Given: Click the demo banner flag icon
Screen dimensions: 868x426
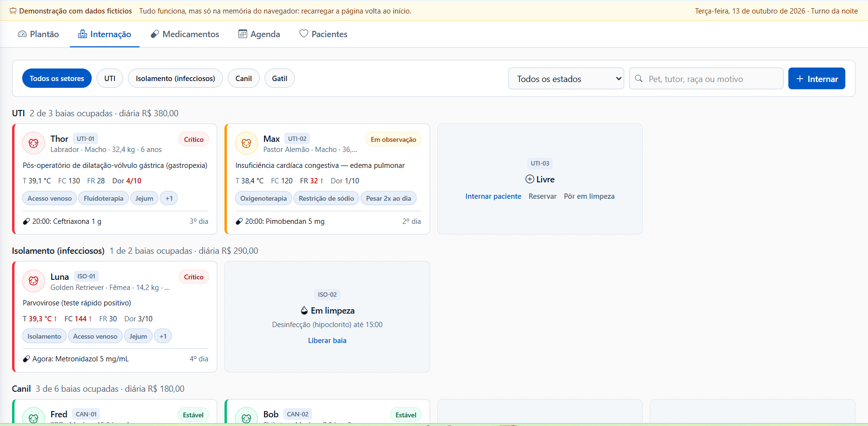Looking at the screenshot, I should click(13, 11).
